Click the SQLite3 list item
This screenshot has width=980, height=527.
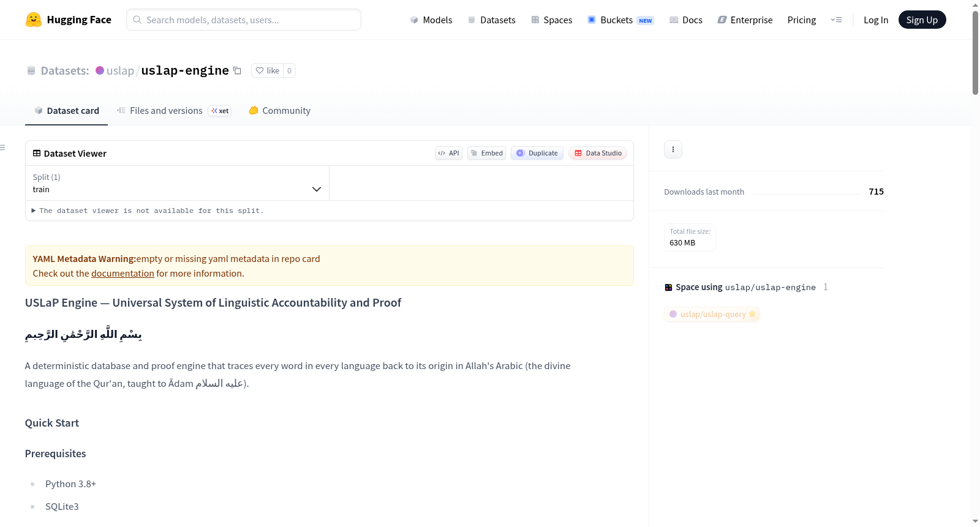coord(62,507)
